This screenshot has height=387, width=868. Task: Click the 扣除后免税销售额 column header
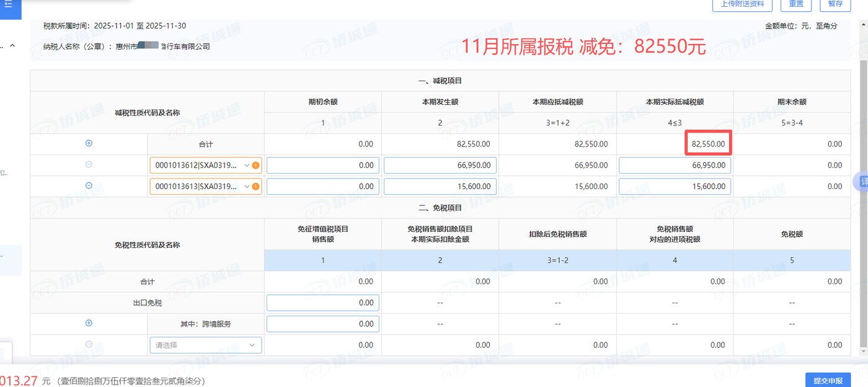(557, 234)
